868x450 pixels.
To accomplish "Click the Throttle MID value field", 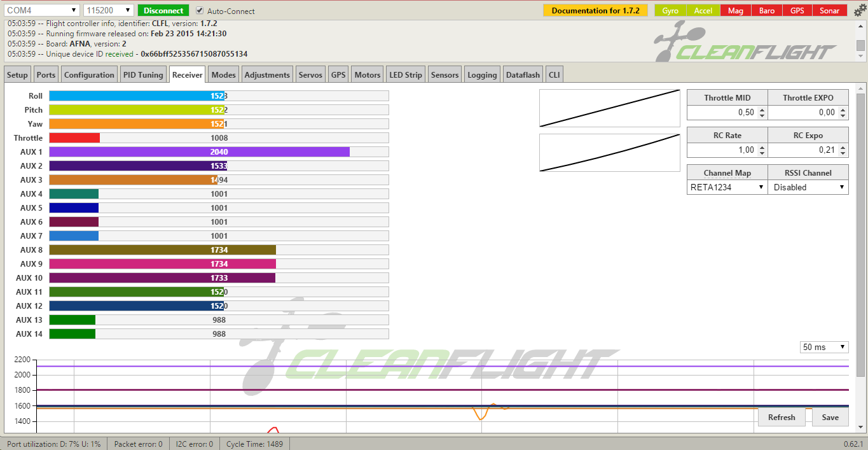I will pos(727,113).
